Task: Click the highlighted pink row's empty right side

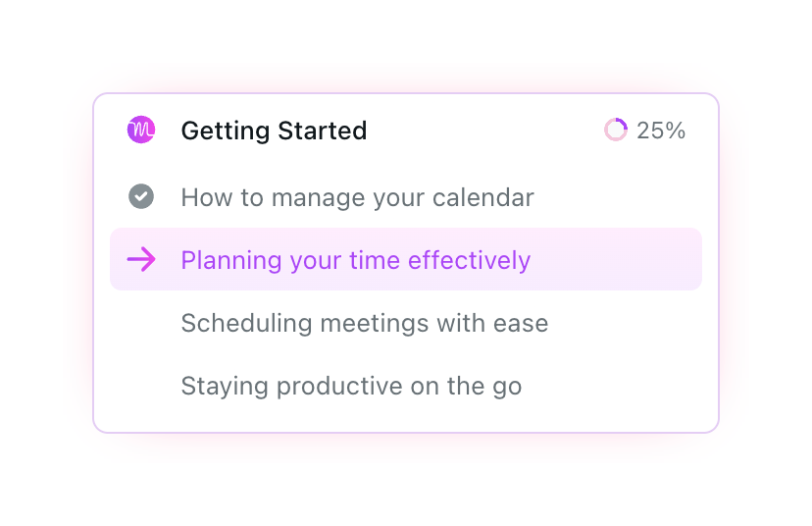Action: pos(628,260)
